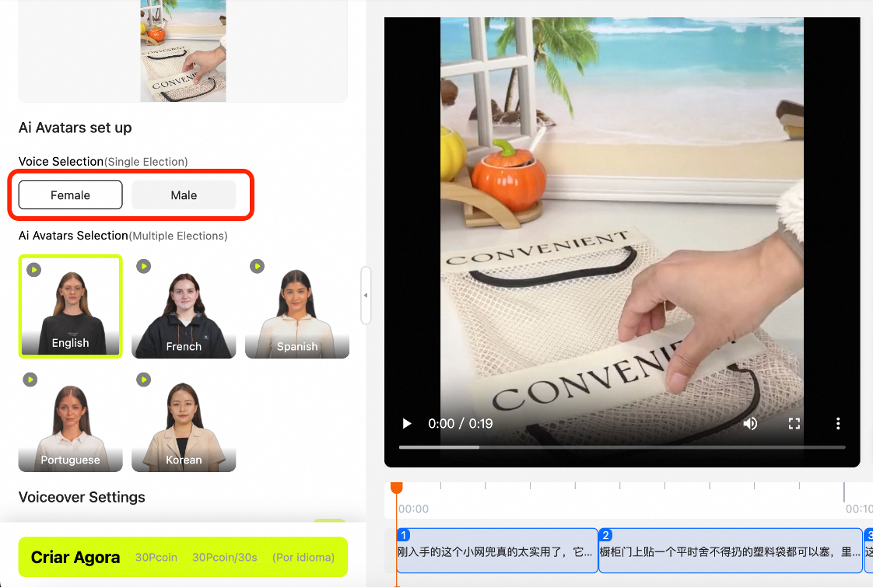Play the video
The image size is (873, 588).
tap(407, 424)
